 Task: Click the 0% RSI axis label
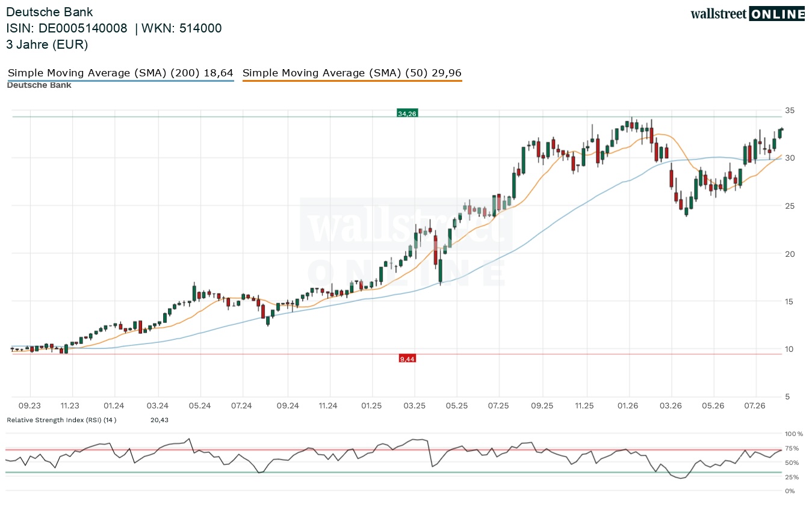(x=790, y=491)
